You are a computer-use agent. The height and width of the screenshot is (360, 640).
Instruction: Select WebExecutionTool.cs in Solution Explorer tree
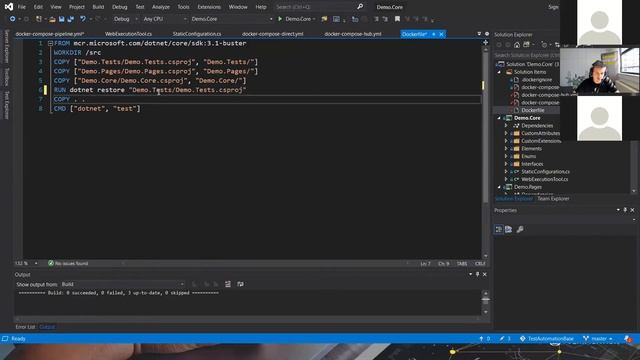544,179
